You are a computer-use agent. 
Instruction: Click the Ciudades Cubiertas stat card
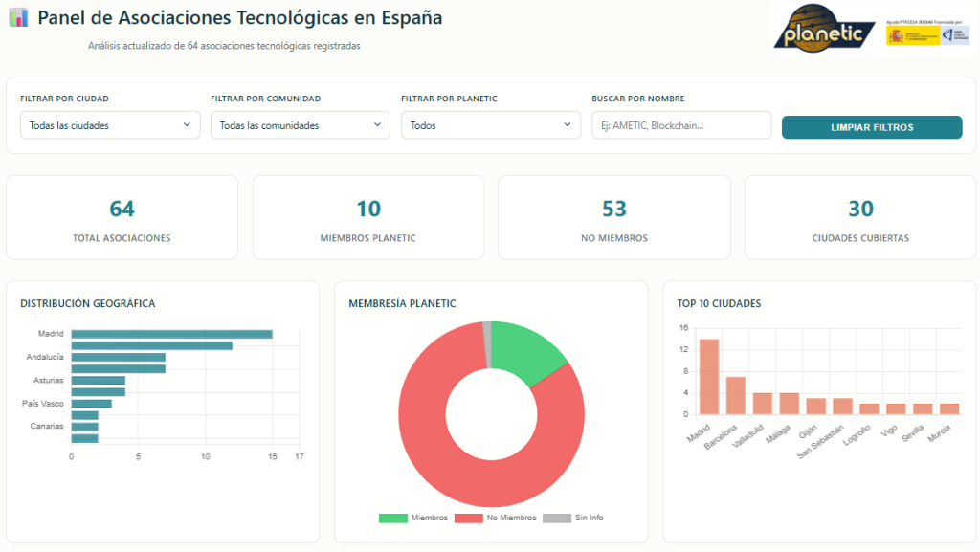click(x=860, y=217)
